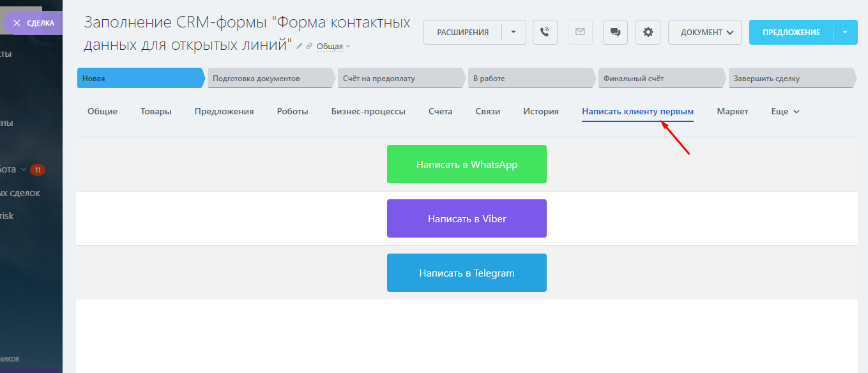
Task: Expand the Расширения dropdown arrow
Action: tap(514, 32)
